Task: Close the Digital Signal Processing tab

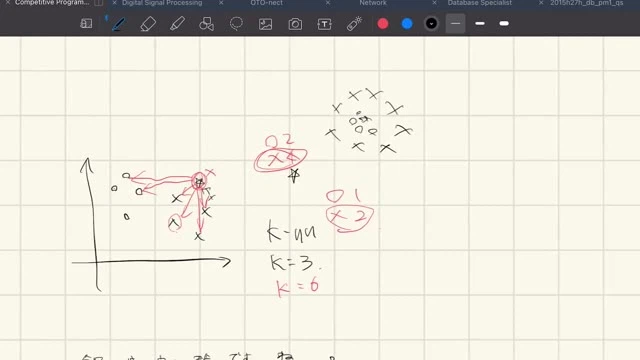Action: [x=115, y=3]
